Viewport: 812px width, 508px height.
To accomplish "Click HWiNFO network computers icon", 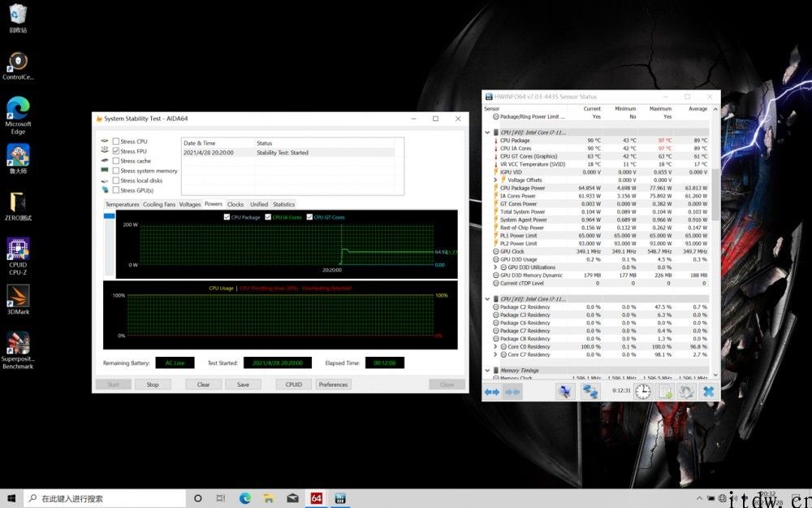I will 590,392.
